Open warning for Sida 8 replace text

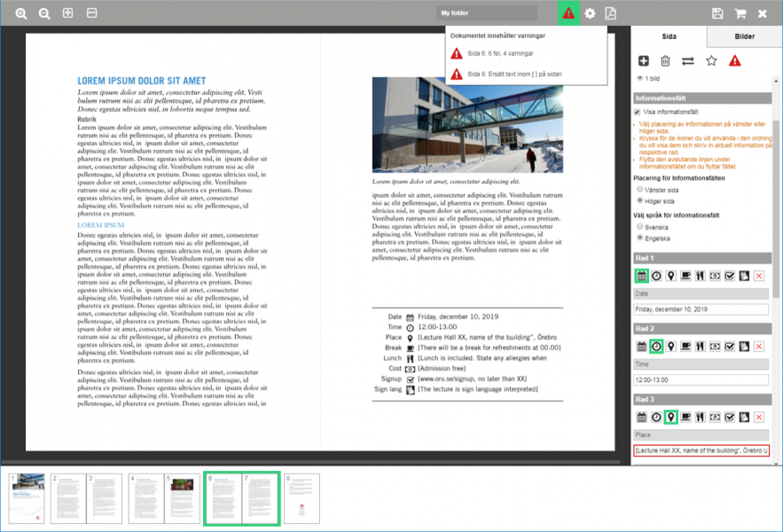[x=505, y=74]
